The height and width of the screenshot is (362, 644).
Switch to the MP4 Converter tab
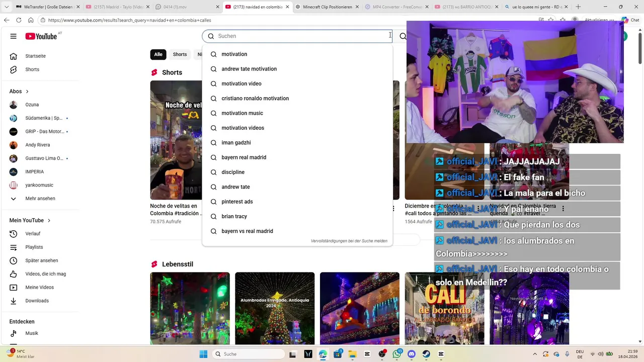point(396,7)
